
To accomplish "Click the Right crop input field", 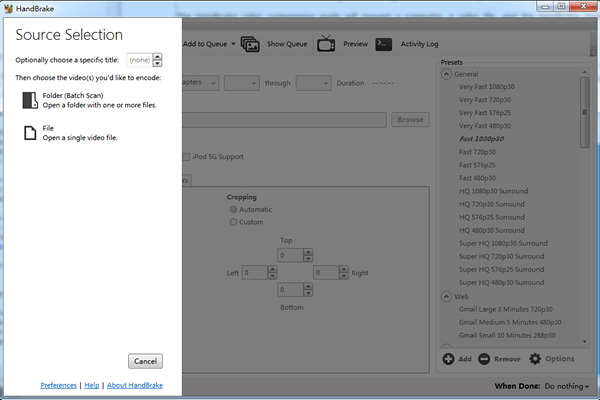I will click(x=326, y=273).
